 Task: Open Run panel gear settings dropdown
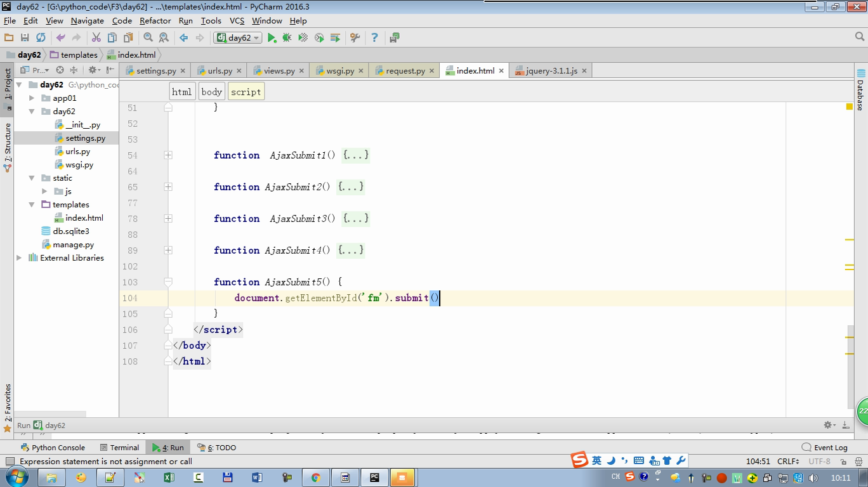[x=829, y=425]
